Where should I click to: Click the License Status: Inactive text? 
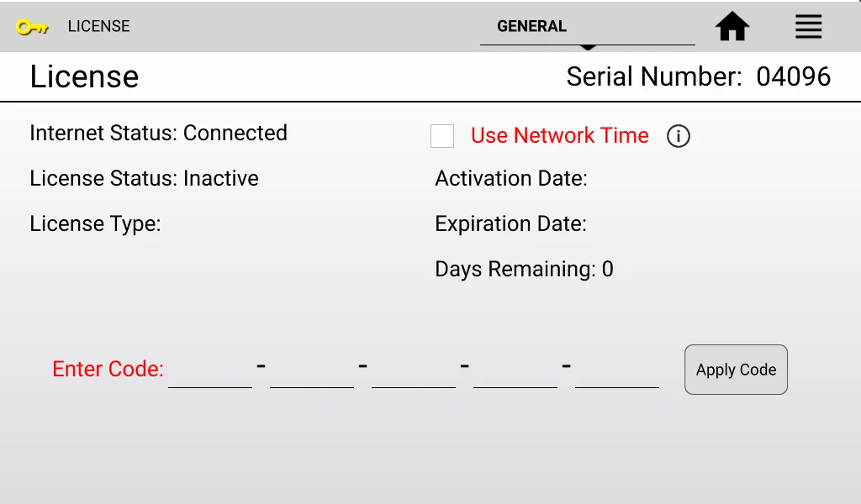[x=144, y=179]
